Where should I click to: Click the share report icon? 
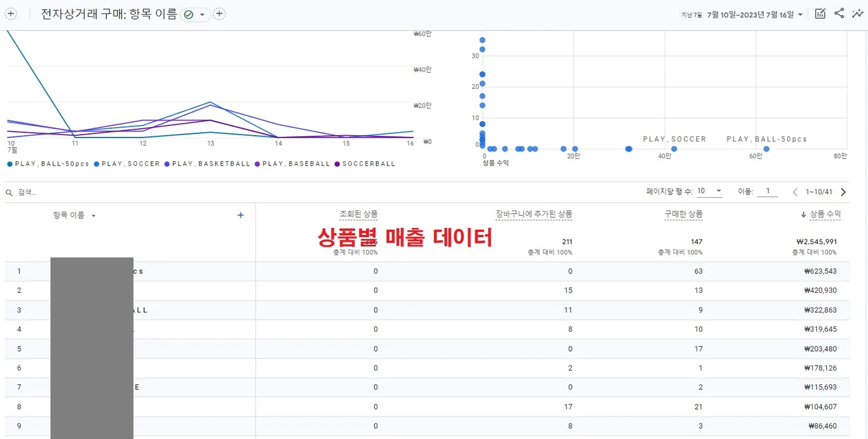pos(839,13)
